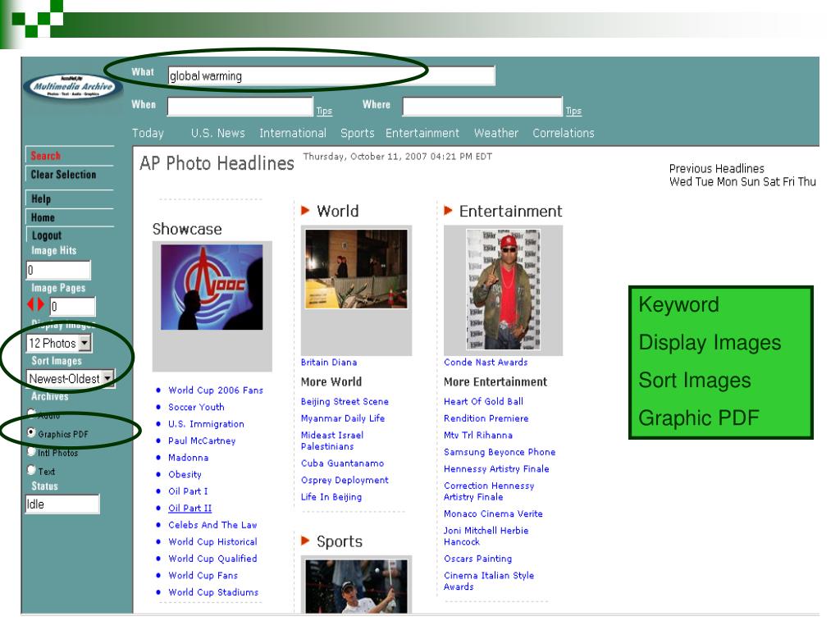Open the Beijing Street Scene link
The width and height of the screenshot is (840, 630).
[345, 401]
